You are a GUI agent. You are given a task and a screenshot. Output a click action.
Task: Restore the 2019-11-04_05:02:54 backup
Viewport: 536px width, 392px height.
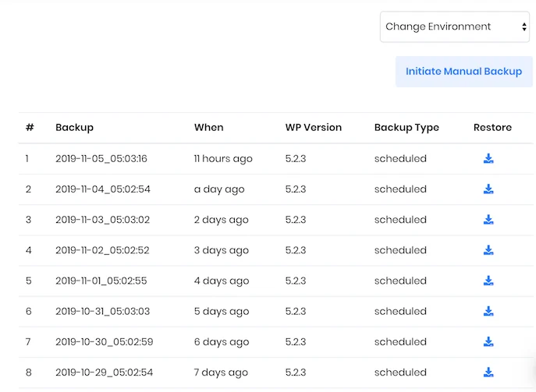tap(488, 189)
